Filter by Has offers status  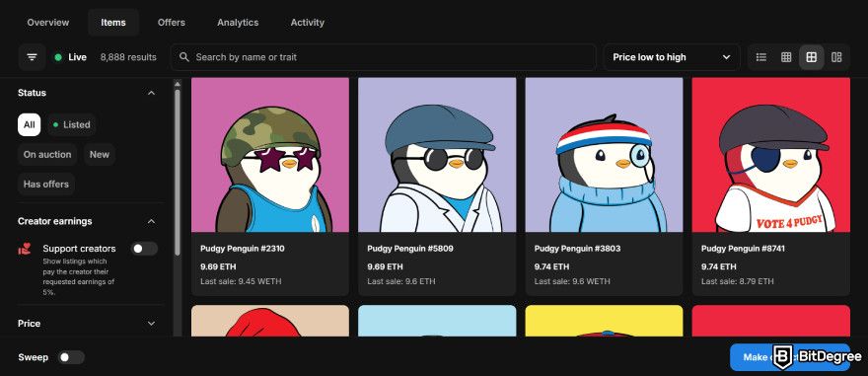[46, 184]
